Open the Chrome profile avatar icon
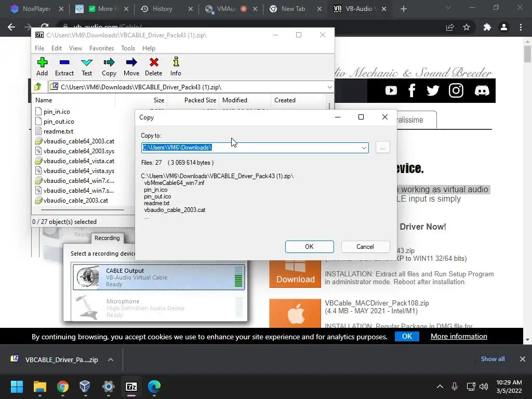532x399 pixels. coord(504,27)
